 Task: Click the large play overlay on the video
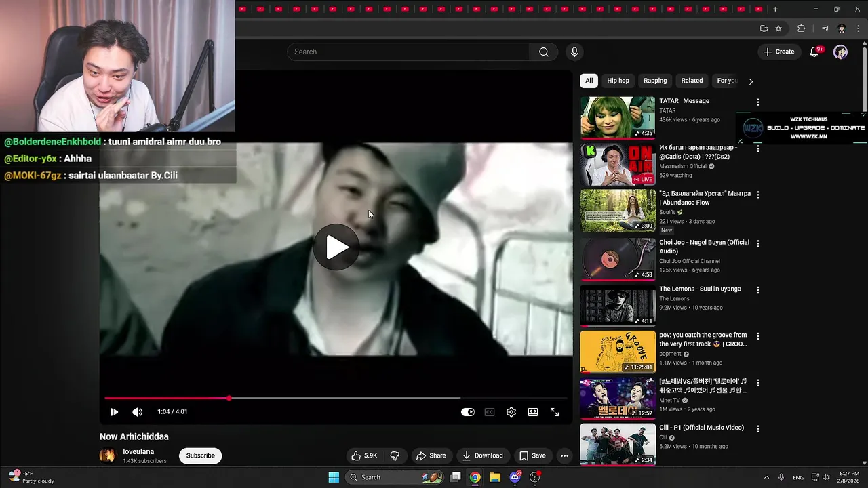pyautogui.click(x=336, y=247)
